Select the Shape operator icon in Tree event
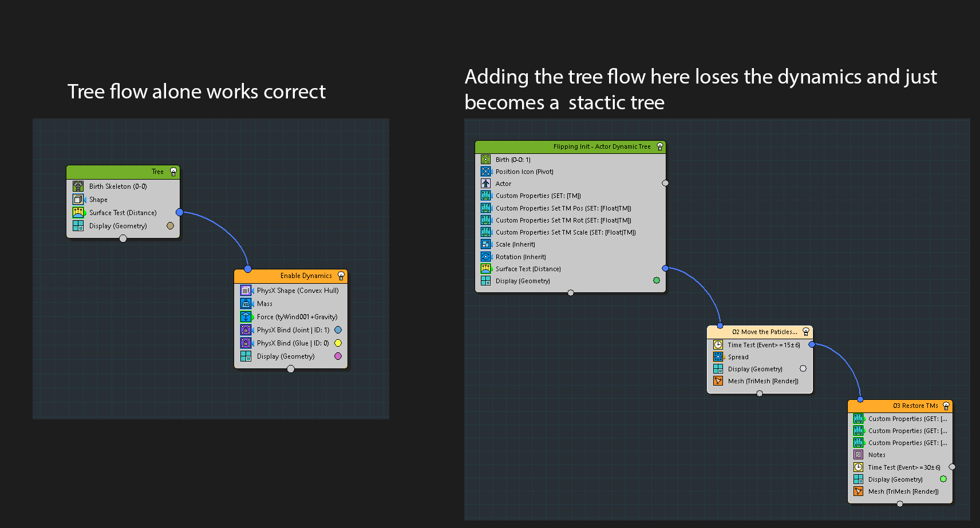 tap(78, 199)
